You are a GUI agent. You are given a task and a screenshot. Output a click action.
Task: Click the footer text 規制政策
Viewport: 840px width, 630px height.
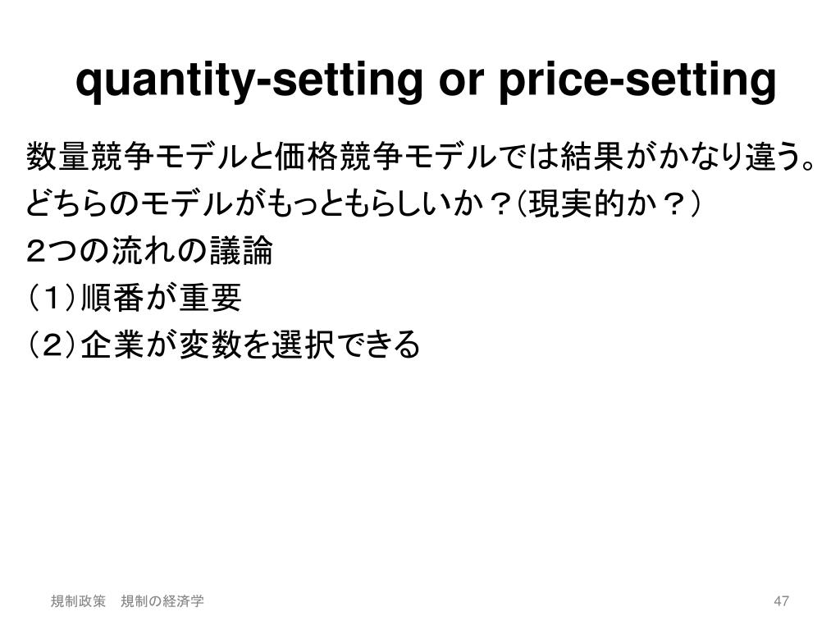coord(78,601)
